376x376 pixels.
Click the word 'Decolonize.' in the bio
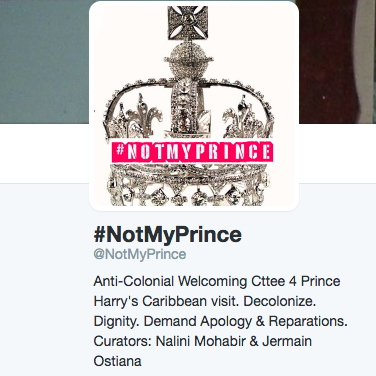tap(280, 301)
